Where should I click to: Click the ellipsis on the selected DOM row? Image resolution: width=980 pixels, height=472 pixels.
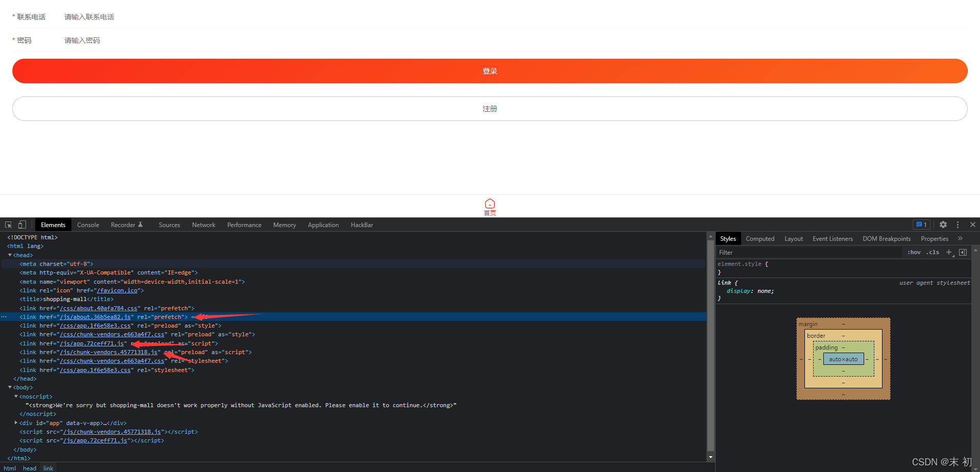[4, 317]
